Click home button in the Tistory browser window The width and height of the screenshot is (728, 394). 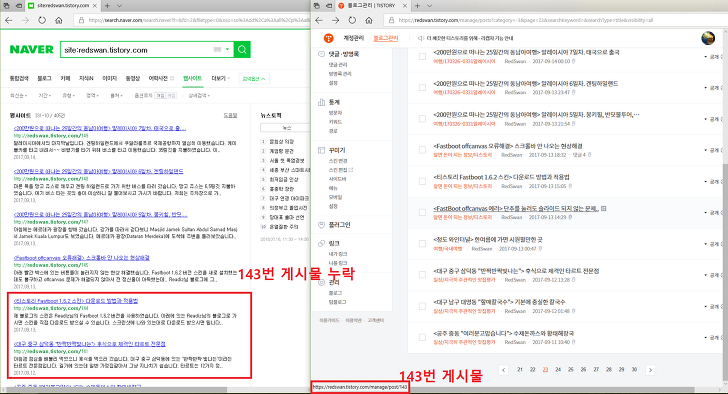click(x=369, y=20)
